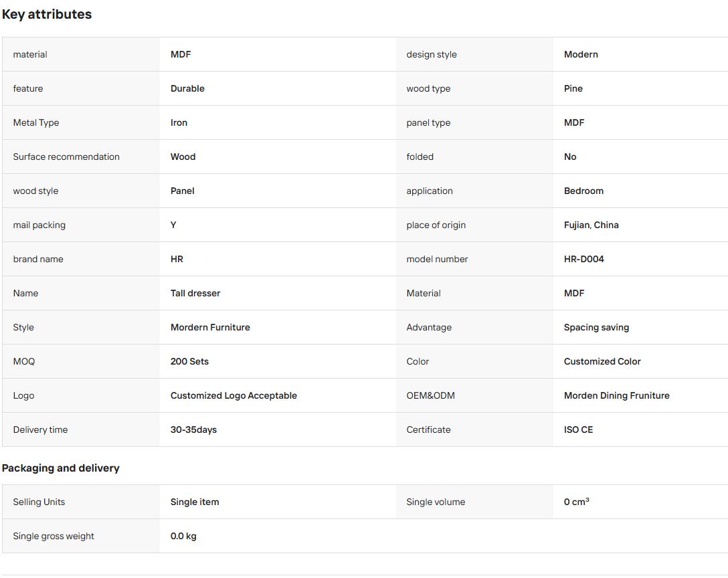Select the 200 Sets MOQ value
The height and width of the screenshot is (578, 728).
[189, 362]
